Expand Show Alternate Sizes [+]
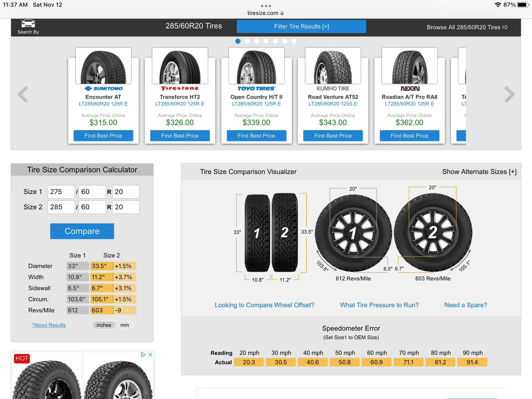 click(x=479, y=172)
